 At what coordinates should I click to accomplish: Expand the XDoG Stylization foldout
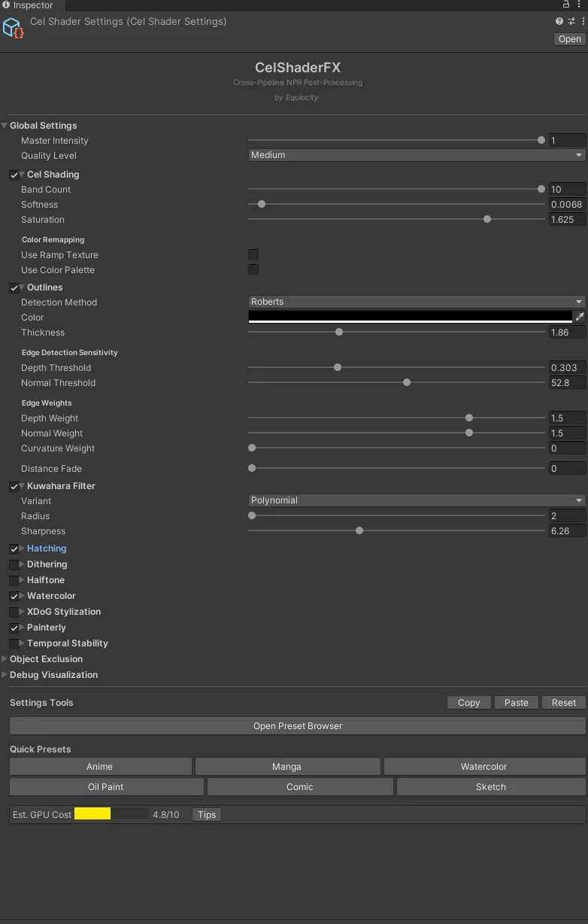pyautogui.click(x=23, y=612)
